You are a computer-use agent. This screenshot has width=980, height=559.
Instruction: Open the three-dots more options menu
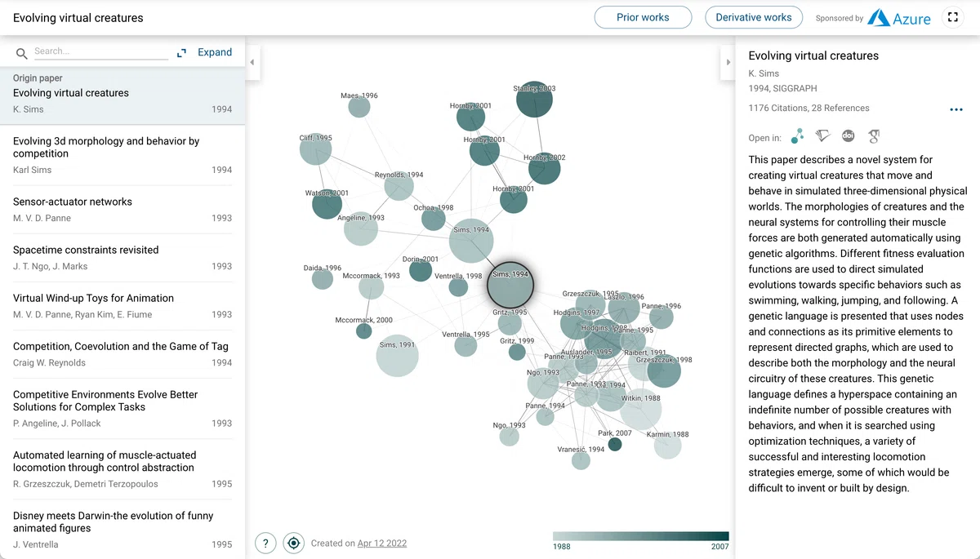(956, 109)
